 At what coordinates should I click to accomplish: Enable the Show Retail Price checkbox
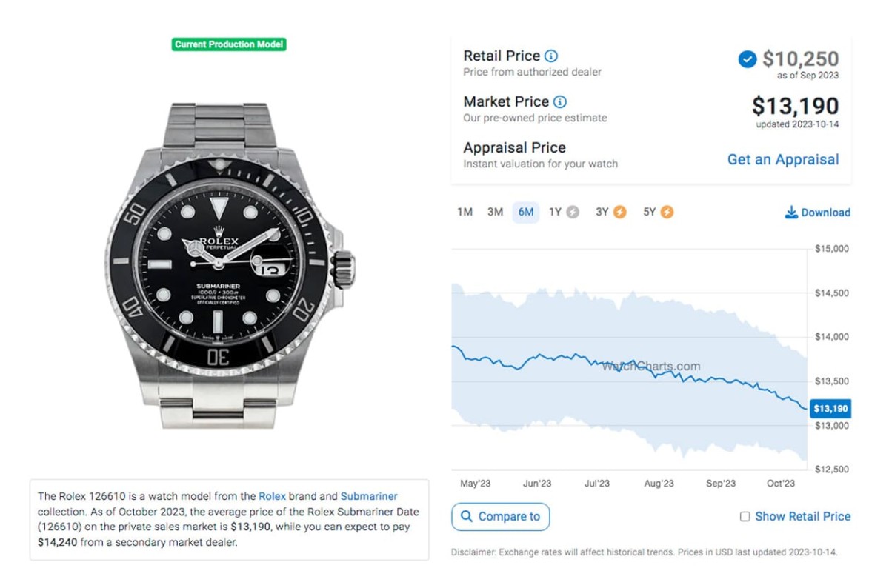pos(745,516)
